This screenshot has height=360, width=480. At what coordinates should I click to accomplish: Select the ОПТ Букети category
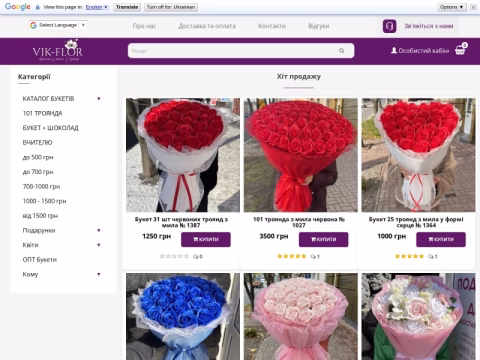coord(40,260)
